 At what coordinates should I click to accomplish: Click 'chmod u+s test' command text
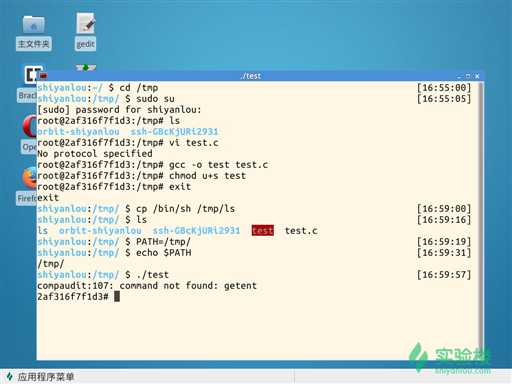[x=207, y=176]
